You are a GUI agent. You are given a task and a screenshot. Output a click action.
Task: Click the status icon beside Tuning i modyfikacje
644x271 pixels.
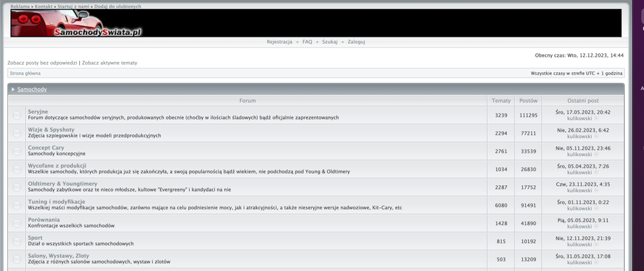click(17, 205)
